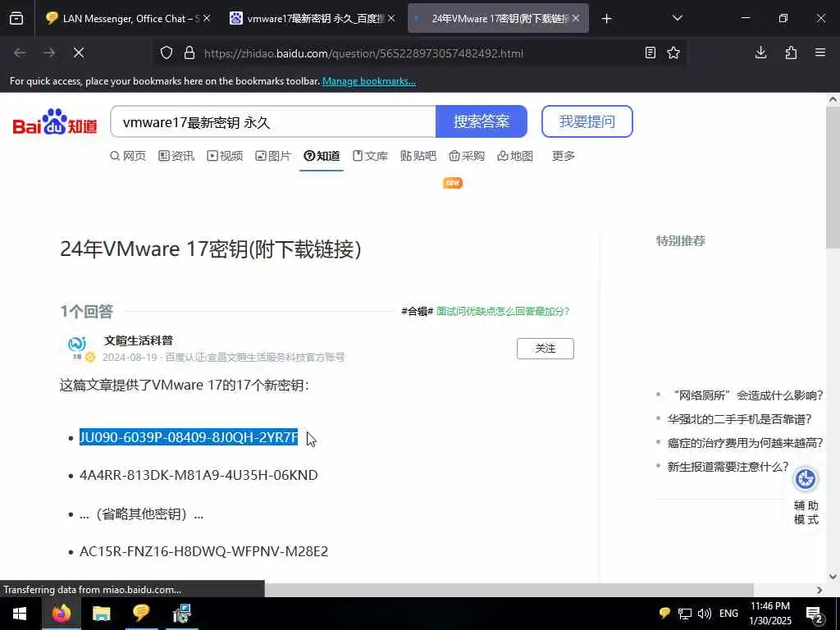Click the Baidu search input field
Viewport: 840px width, 630px height.
click(x=273, y=121)
